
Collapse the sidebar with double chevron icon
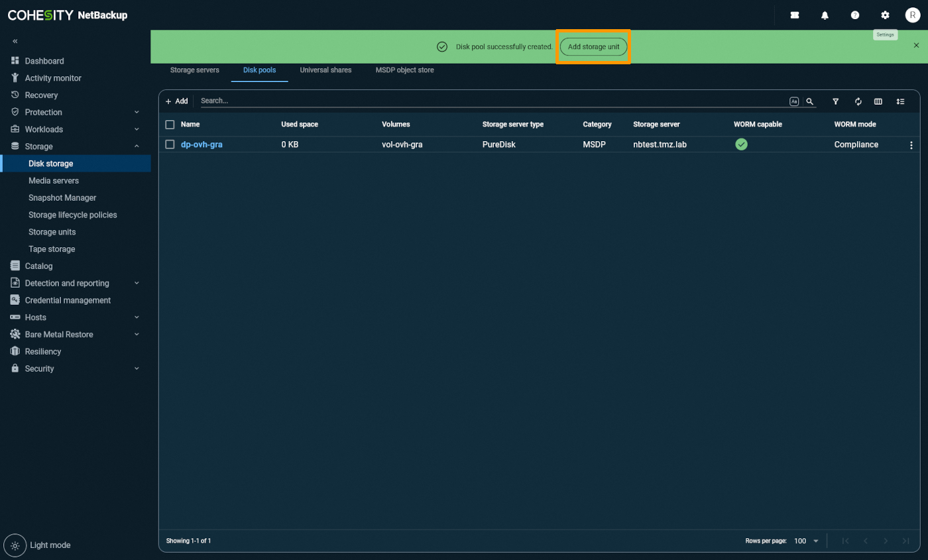click(x=15, y=41)
